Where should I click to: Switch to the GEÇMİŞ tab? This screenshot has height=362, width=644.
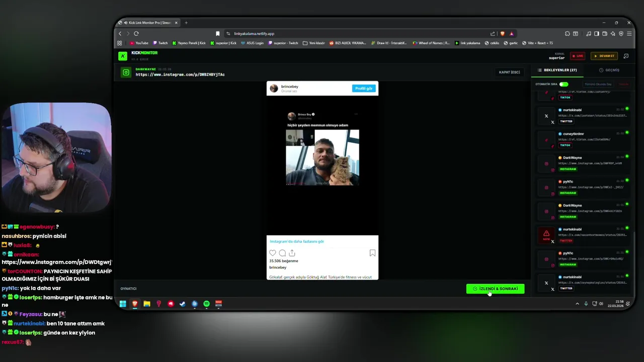tap(609, 70)
